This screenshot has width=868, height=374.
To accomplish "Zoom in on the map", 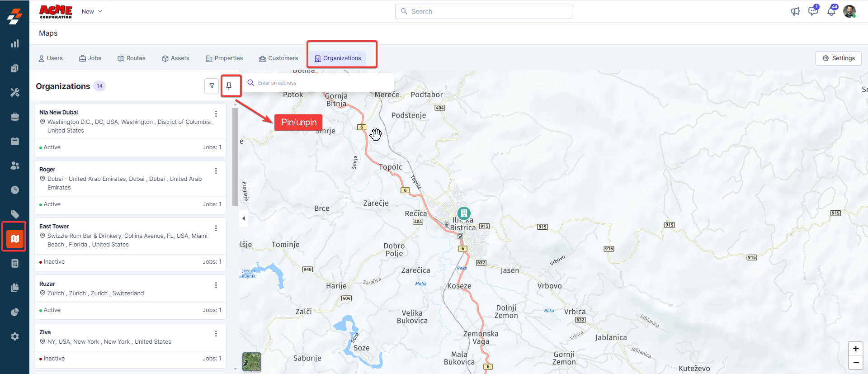I will tap(855, 349).
